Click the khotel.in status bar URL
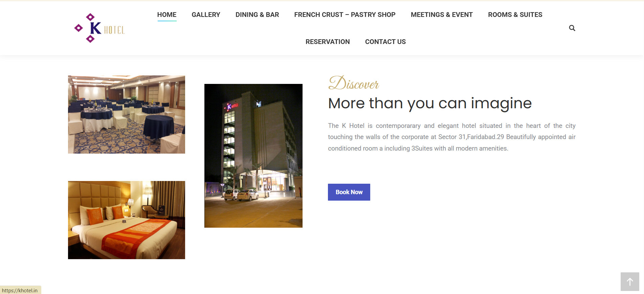644x294 pixels. 20,290
